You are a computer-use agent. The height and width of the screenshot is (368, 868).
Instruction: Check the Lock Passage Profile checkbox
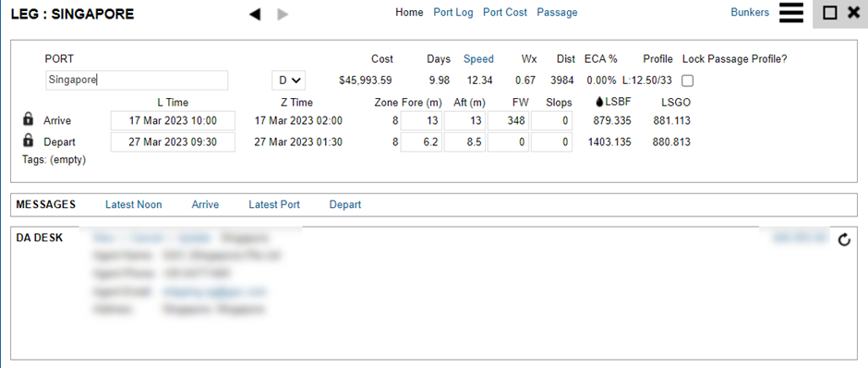coord(687,81)
